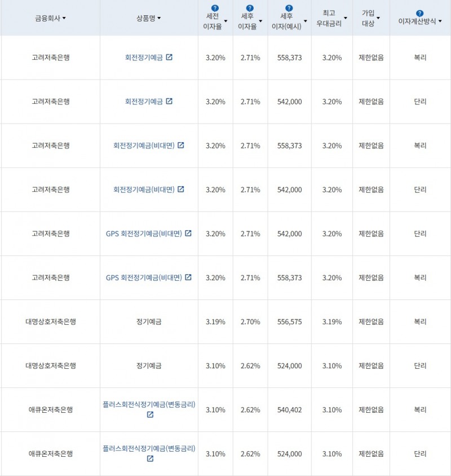This screenshot has width=451, height=476.
Task: Click the 고려저축은행 cell in the first row
Action: point(50,58)
